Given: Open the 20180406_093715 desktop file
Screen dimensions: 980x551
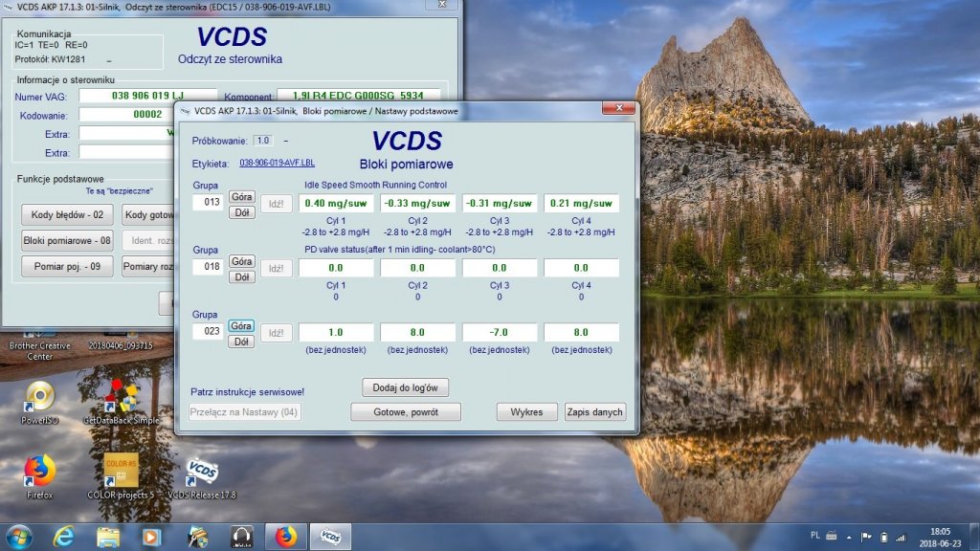Looking at the screenshot, I should (121, 343).
